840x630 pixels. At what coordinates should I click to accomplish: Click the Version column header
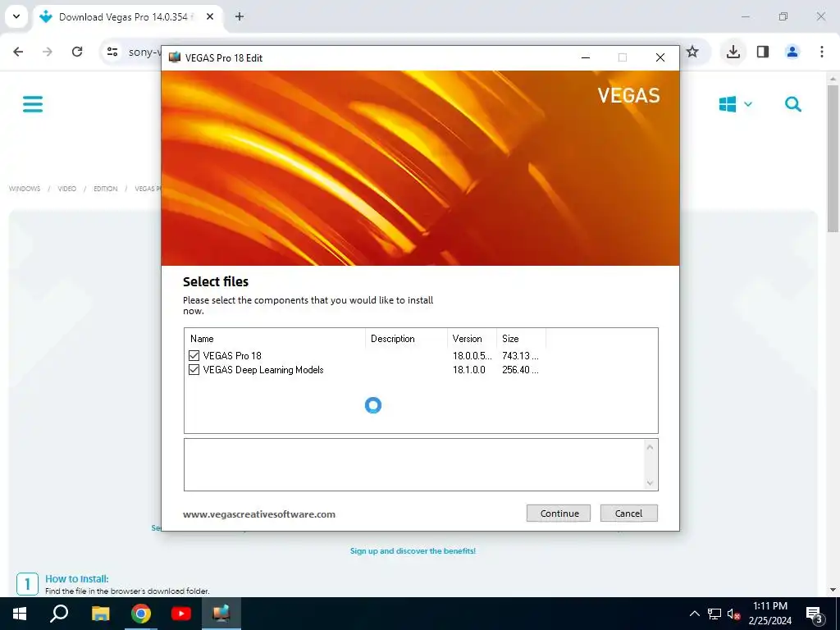(x=472, y=339)
